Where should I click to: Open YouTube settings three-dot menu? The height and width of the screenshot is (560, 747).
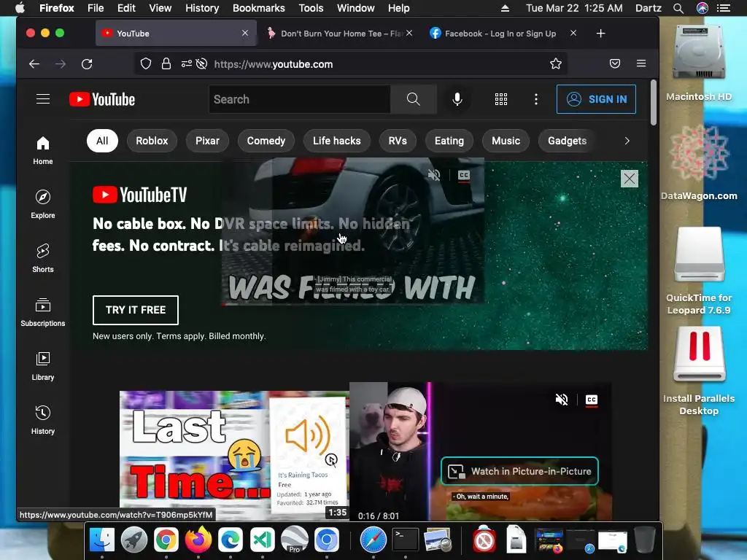point(536,99)
